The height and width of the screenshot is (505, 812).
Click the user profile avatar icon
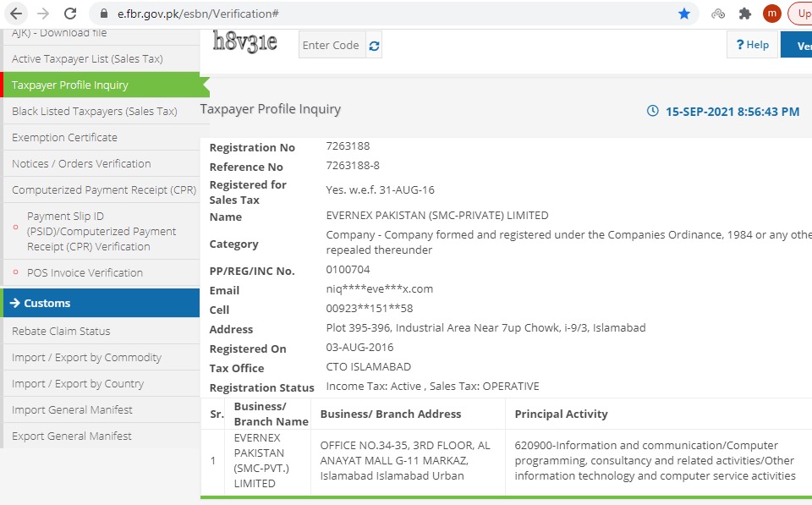click(x=771, y=14)
